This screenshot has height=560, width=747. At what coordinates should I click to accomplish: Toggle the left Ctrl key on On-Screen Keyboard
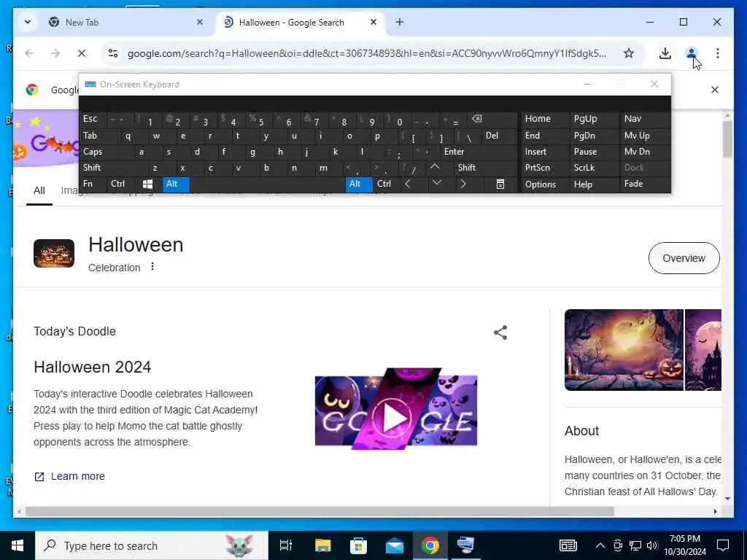121,184
